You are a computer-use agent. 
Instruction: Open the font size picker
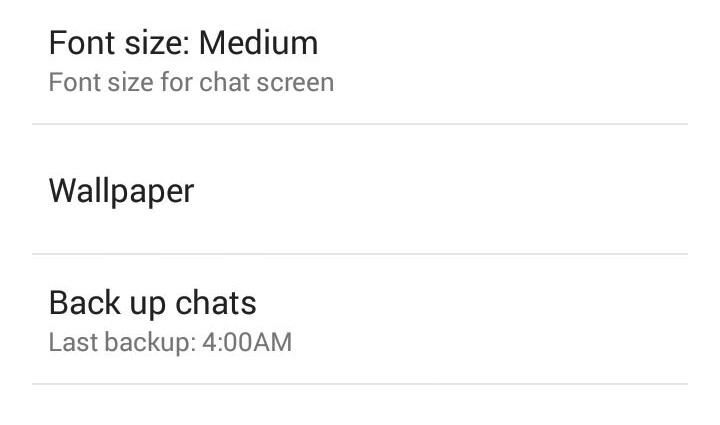tap(360, 62)
